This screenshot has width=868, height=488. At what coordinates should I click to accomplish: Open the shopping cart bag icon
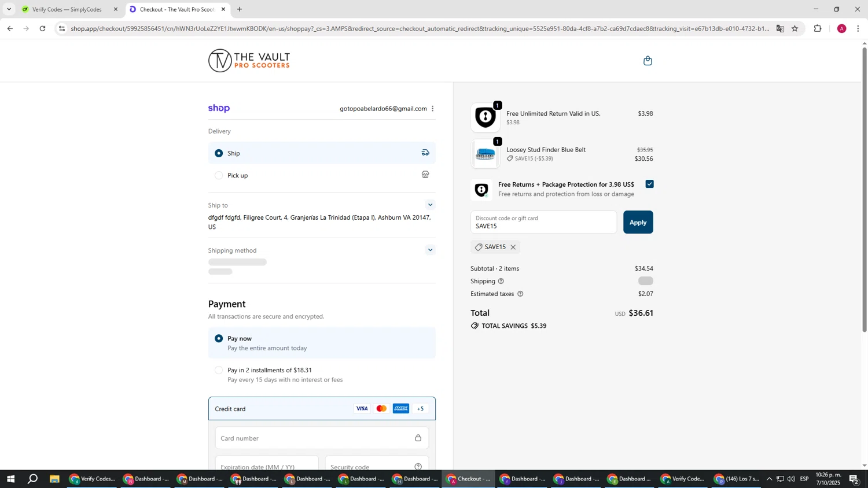tap(648, 61)
